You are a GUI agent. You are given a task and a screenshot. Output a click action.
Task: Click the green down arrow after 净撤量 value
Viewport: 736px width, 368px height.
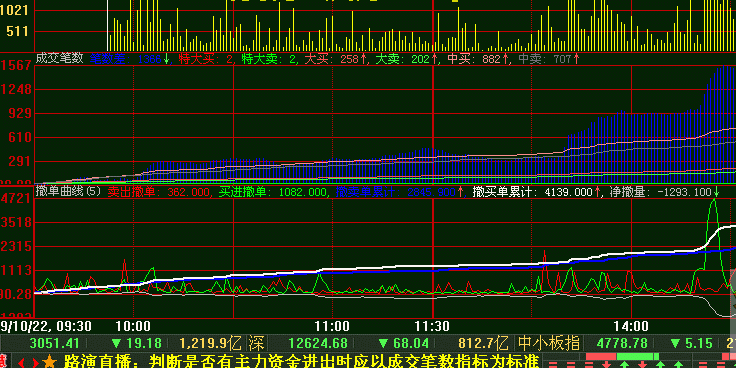click(x=716, y=192)
